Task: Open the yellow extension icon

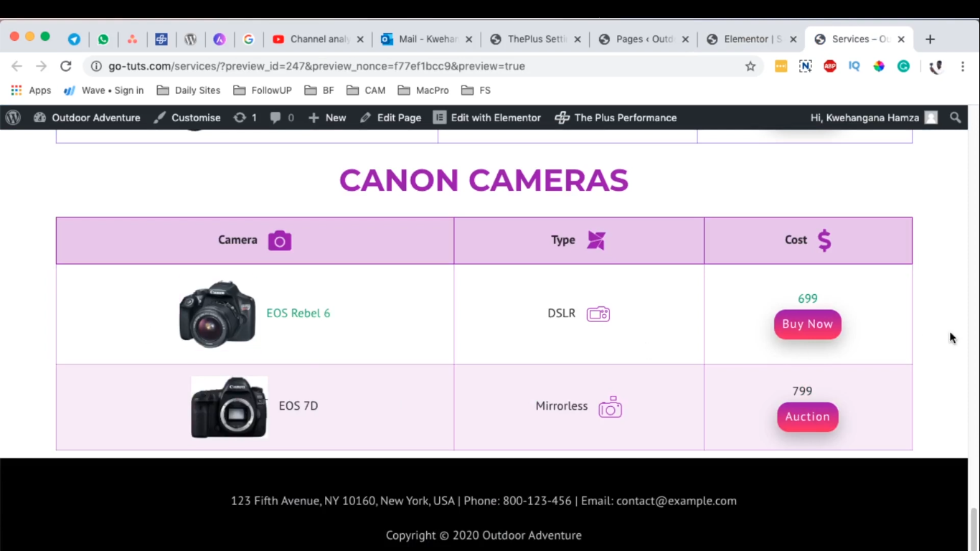Action: pyautogui.click(x=781, y=66)
